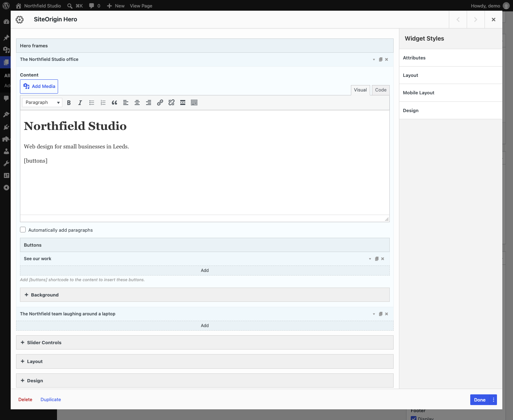513x420 pixels.
Task: Open Tools in the WordPress sidebar
Action: (x=6, y=163)
